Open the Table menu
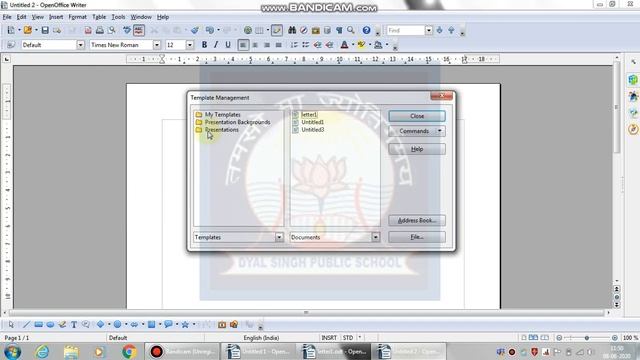 (99, 17)
